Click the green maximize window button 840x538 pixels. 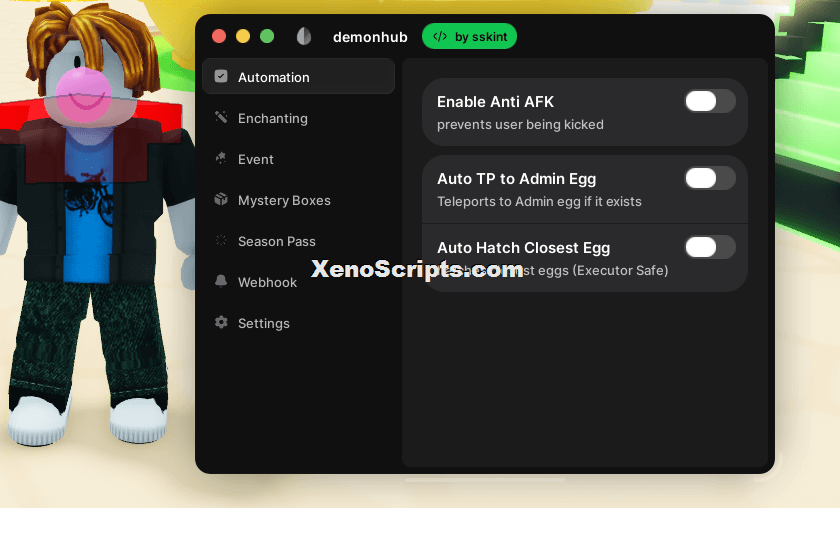click(267, 36)
